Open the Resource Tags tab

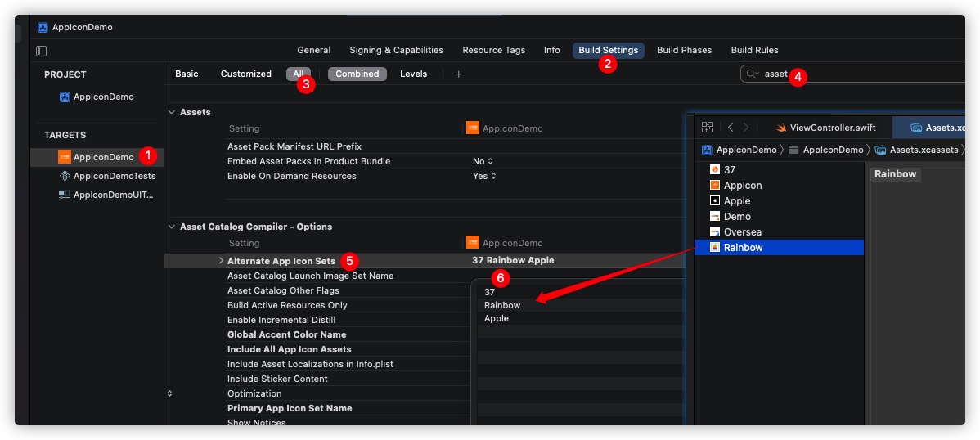tap(494, 50)
